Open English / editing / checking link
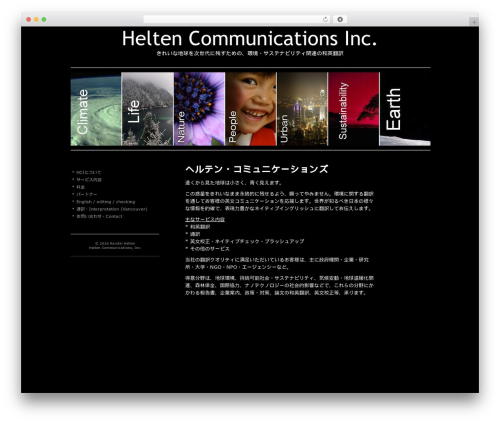 click(106, 202)
